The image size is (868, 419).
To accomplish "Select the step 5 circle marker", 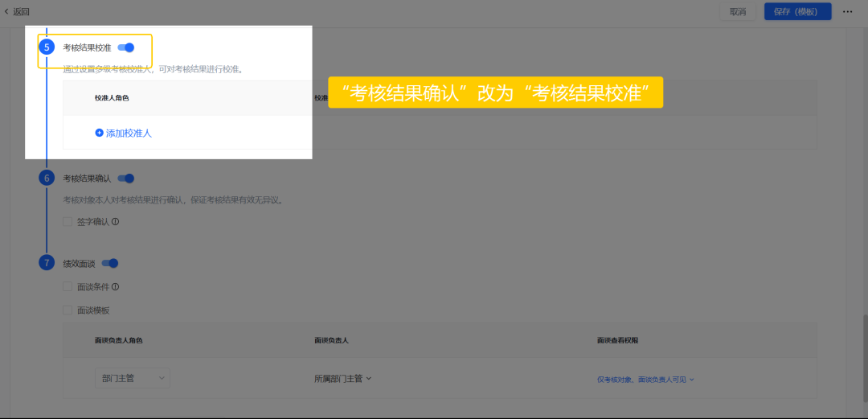I will click(47, 47).
